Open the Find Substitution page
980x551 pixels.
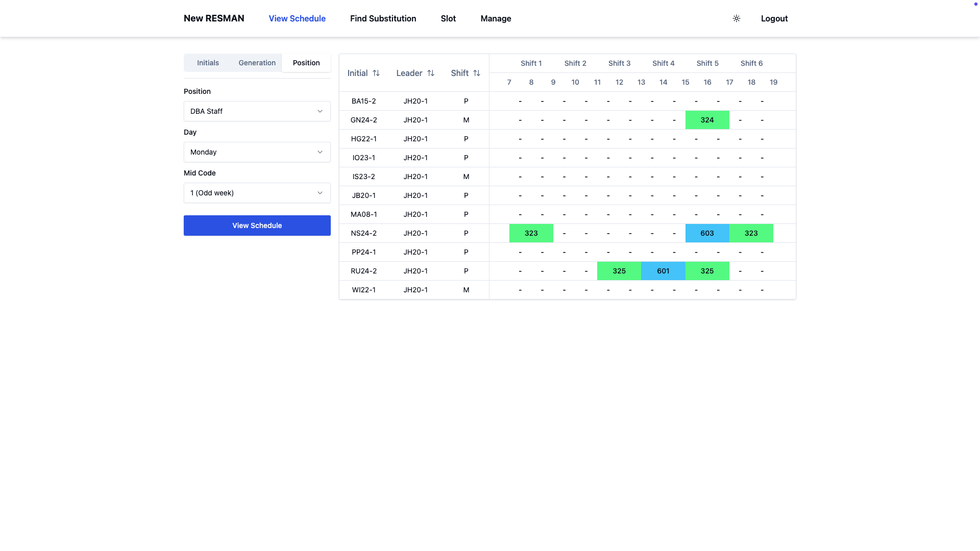click(x=383, y=18)
